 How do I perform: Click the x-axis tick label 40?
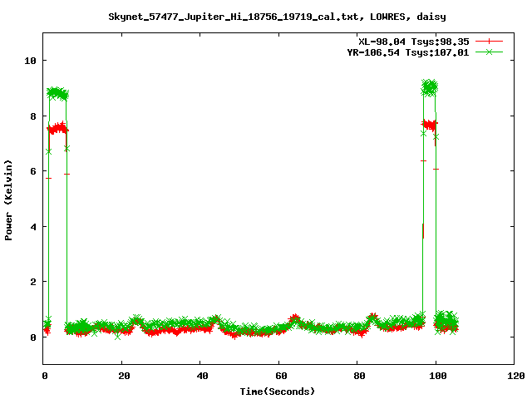(203, 376)
